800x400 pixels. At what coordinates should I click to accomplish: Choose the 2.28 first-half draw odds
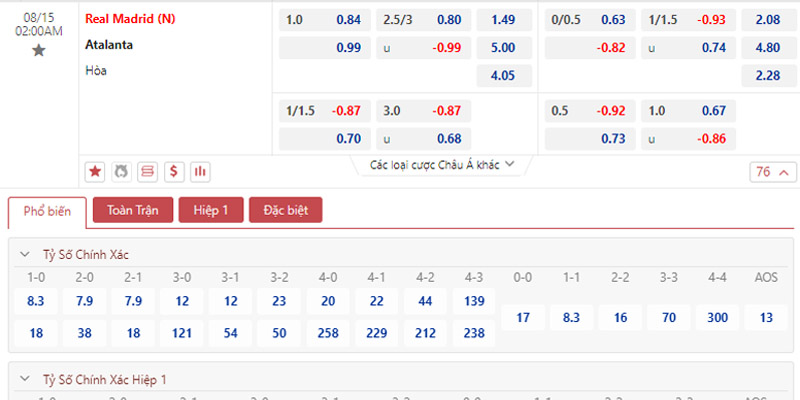tap(768, 76)
